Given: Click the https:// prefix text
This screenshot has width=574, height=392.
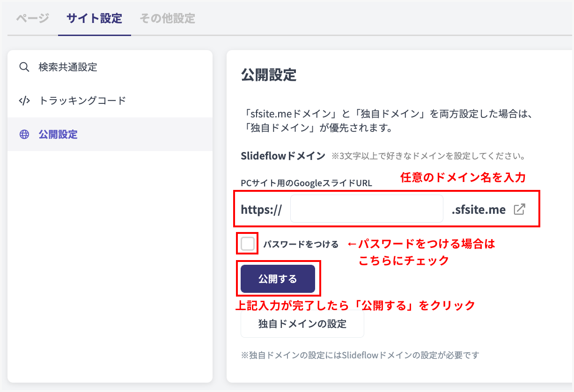Looking at the screenshot, I should click(x=261, y=210).
